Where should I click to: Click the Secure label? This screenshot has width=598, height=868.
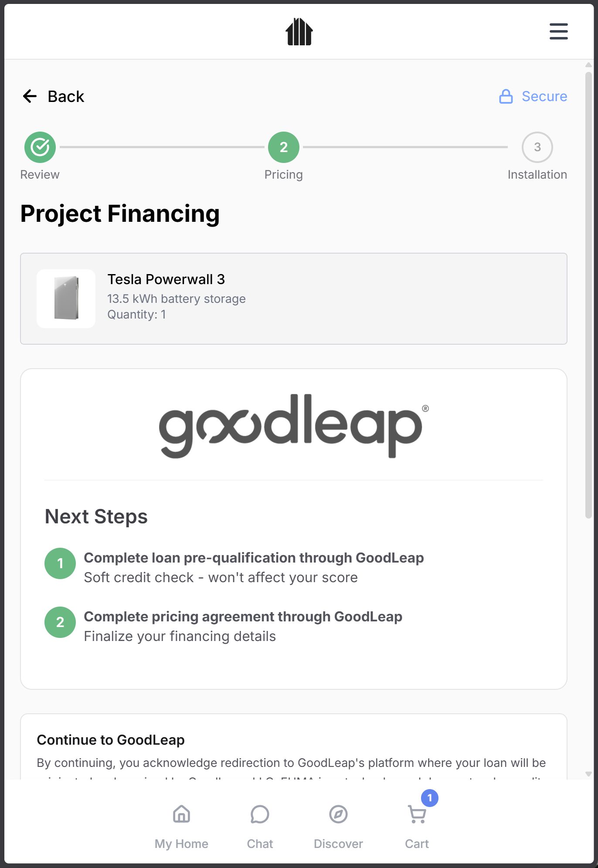click(x=544, y=96)
